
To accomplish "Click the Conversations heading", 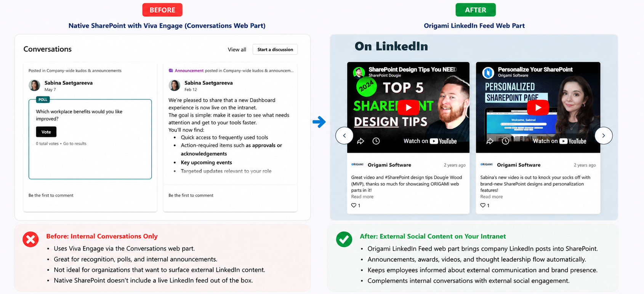I will pos(48,49).
